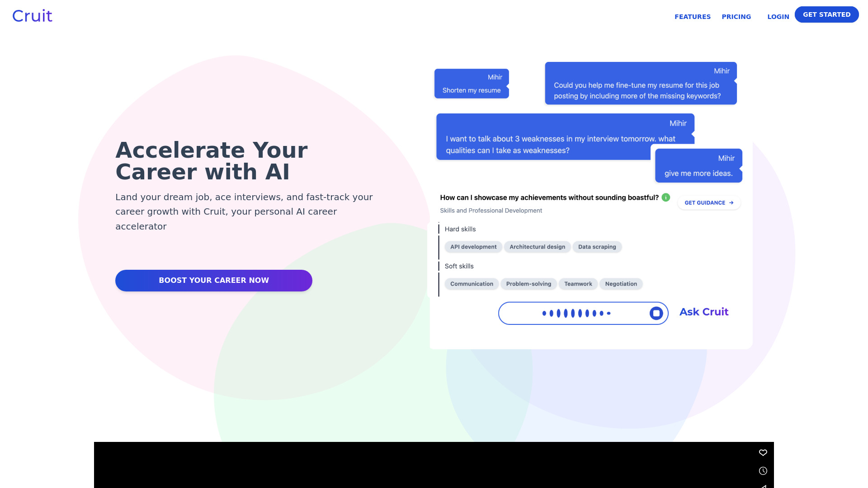Click the send/submit button in chat input
Screen dimensions: 868x488
tap(657, 312)
